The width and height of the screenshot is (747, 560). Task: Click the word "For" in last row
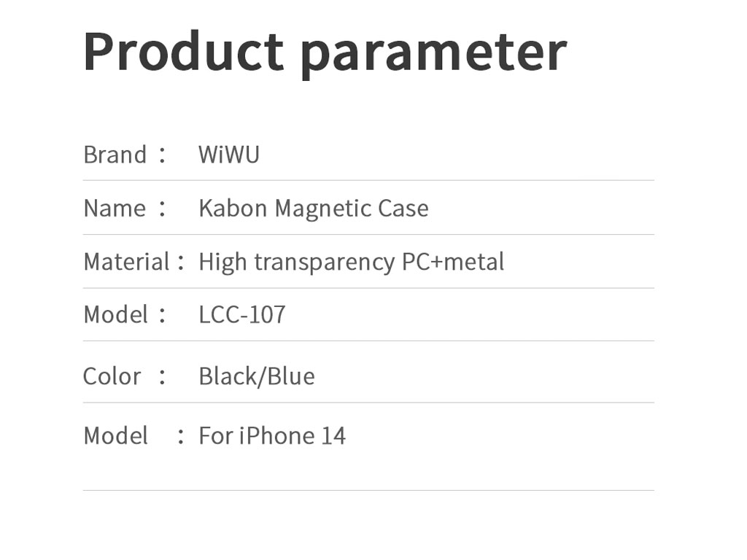click(x=216, y=436)
